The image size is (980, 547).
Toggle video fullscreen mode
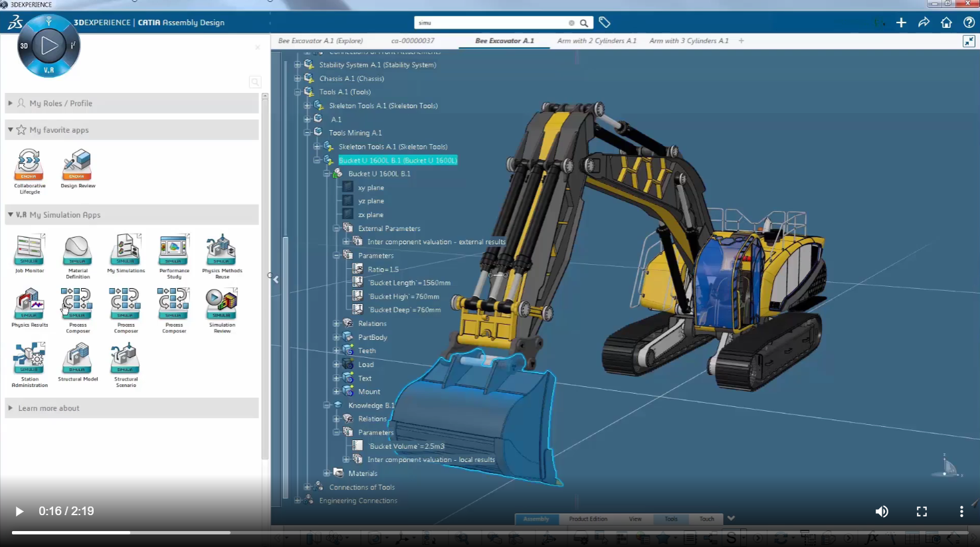[922, 511]
